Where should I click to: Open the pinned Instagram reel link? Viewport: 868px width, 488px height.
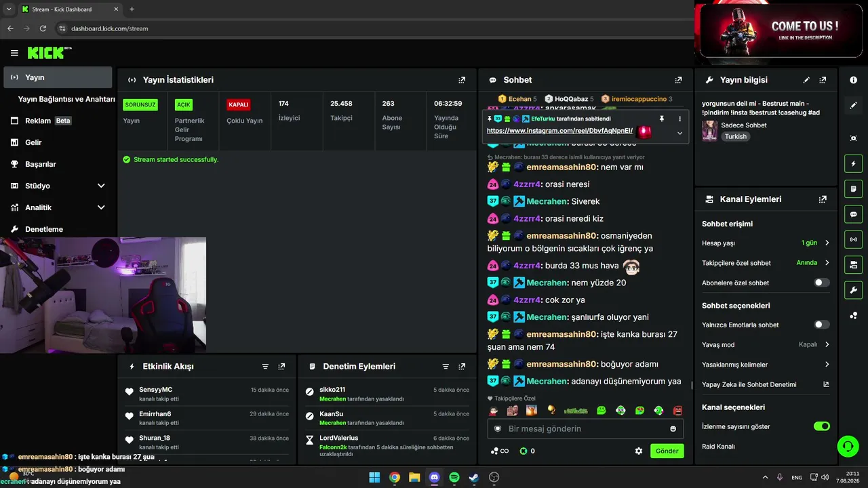[559, 131]
